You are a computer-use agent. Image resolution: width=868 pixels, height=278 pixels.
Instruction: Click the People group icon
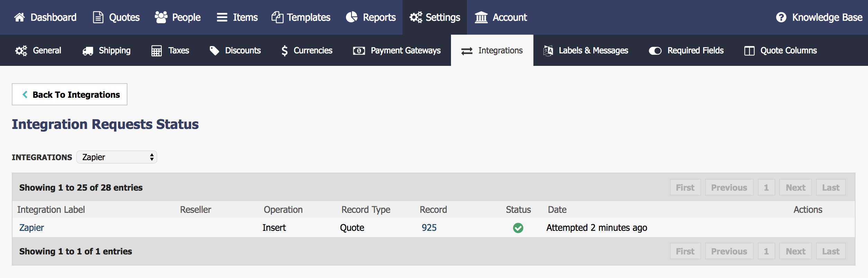[x=161, y=17]
